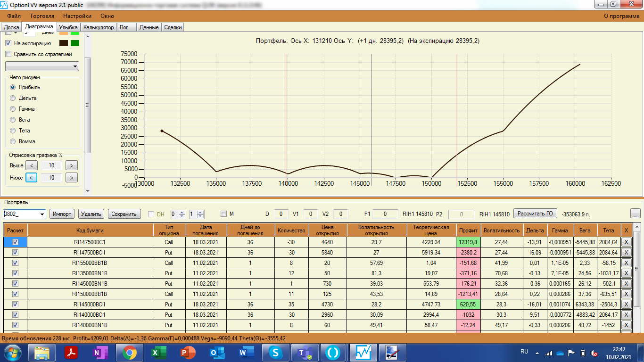Image resolution: width=644 pixels, height=362 pixels.
Task: Enable 'Сравнить со стратегией' checkbox
Action: point(8,54)
